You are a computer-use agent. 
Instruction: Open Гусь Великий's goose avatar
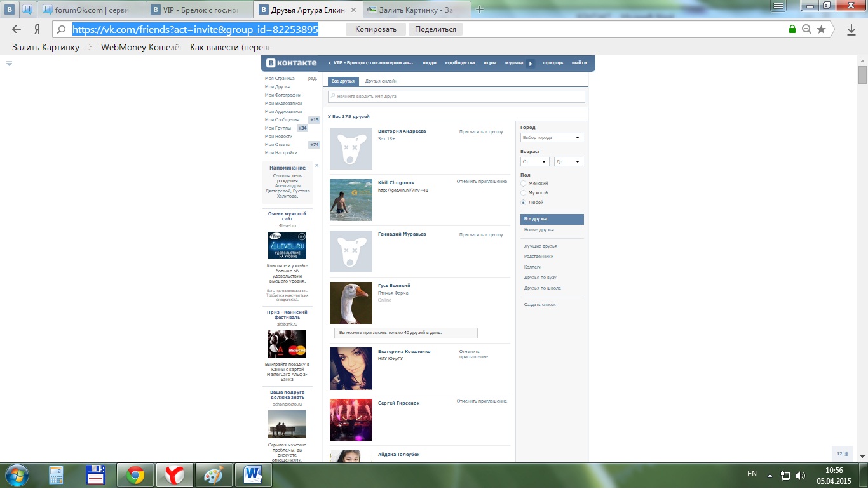tap(351, 303)
